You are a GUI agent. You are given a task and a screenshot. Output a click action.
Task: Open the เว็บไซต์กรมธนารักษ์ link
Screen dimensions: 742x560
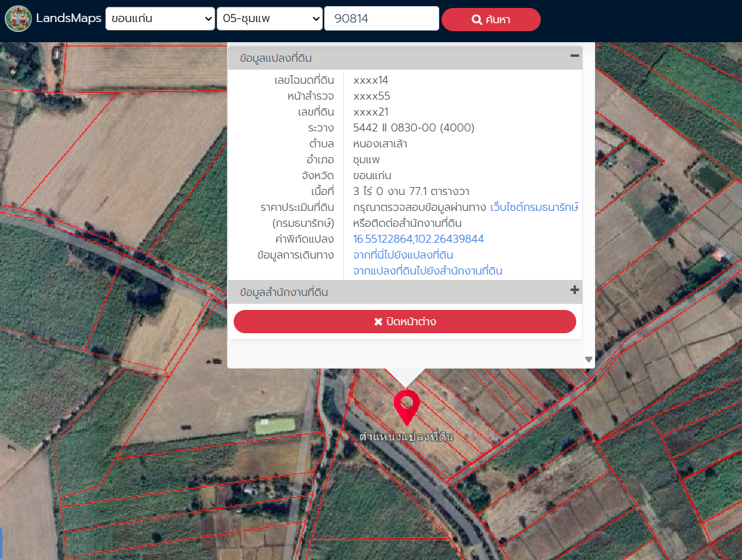pos(534,207)
